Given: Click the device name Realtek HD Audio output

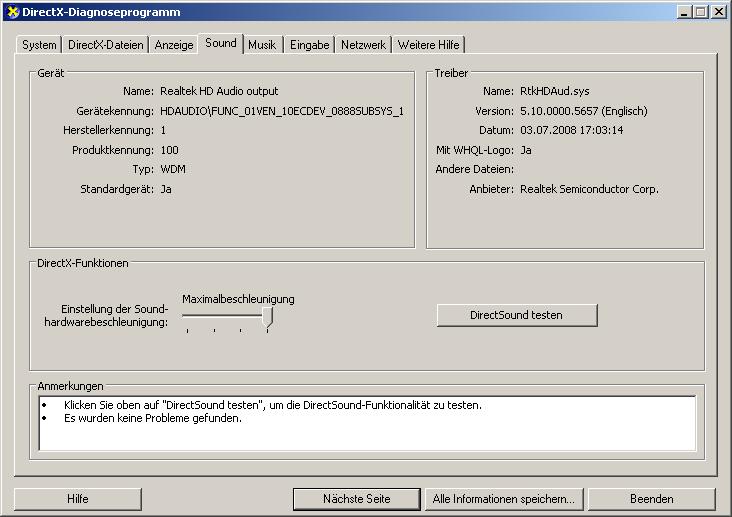Looking at the screenshot, I should tap(219, 91).
